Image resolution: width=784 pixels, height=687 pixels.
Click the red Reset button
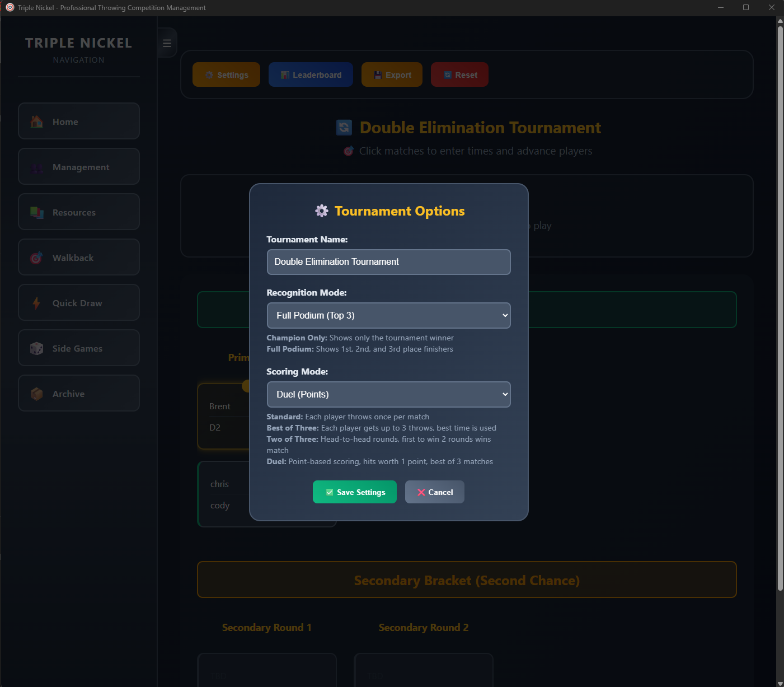[x=459, y=75]
